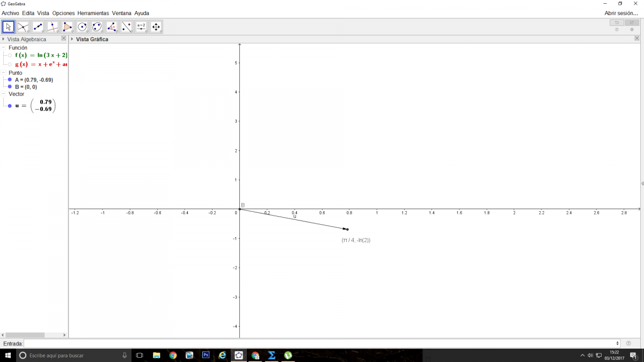
Task: Toggle visibility of point A
Action: click(10, 80)
